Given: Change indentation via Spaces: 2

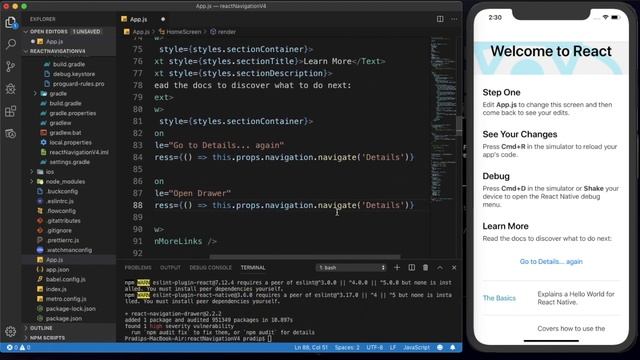Looking at the screenshot, I should pos(347,347).
